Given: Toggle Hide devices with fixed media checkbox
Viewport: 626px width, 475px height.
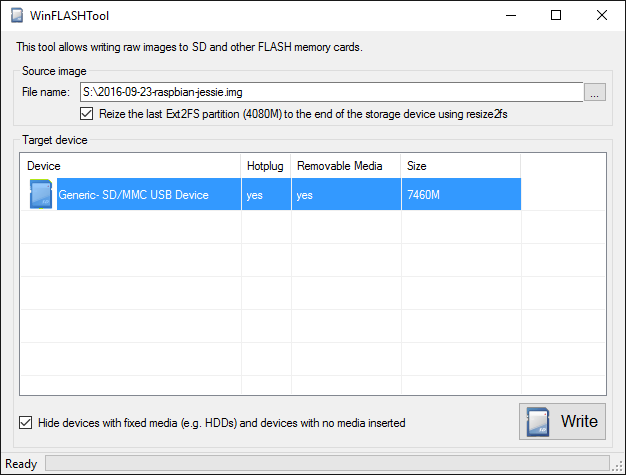Looking at the screenshot, I should pos(25,423).
